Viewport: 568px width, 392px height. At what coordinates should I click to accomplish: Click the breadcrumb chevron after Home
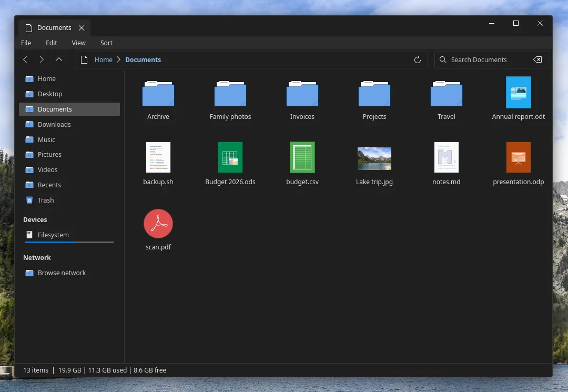118,59
